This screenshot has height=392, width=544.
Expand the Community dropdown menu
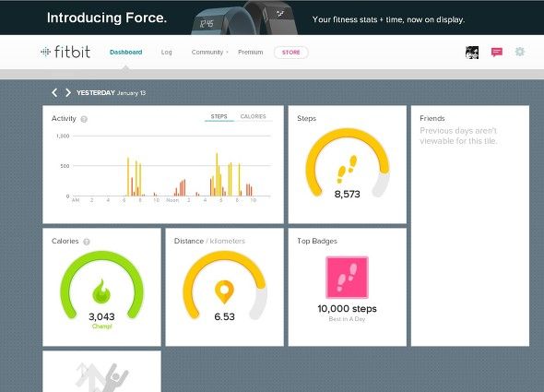click(x=209, y=52)
